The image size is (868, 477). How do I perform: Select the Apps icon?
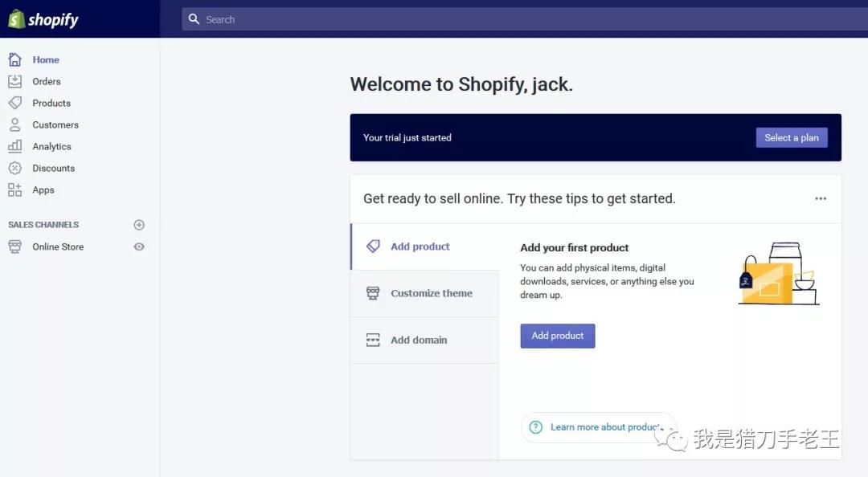tap(16, 190)
